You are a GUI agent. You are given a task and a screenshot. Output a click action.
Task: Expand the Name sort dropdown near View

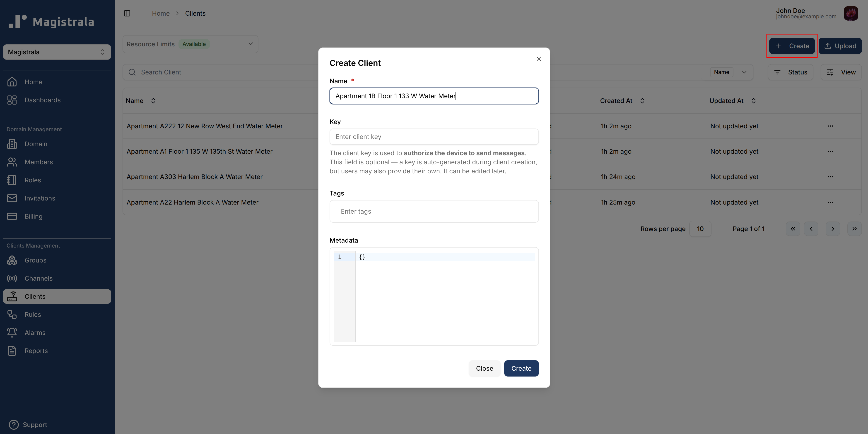pos(745,72)
